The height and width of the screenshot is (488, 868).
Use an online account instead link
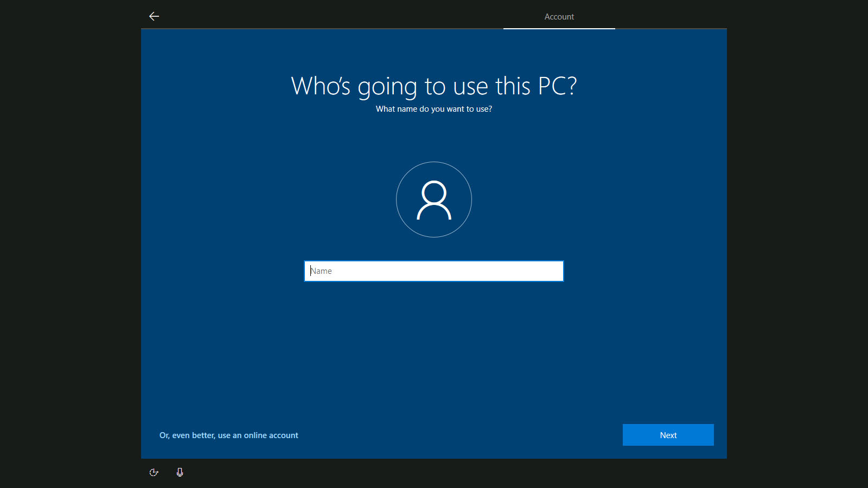[x=228, y=435]
